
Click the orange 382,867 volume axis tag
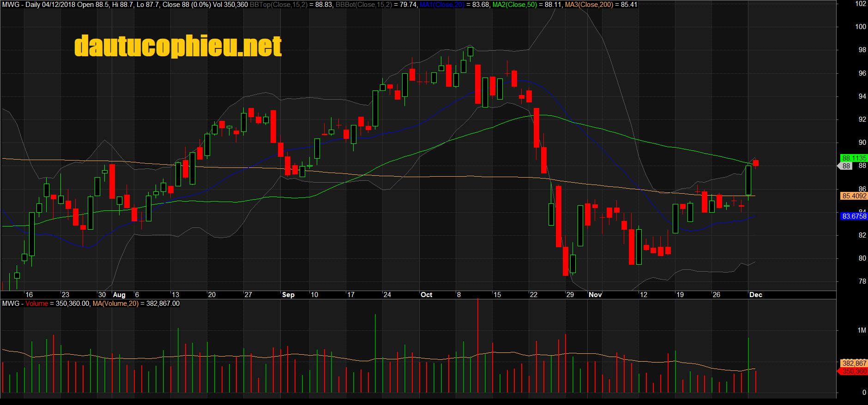854,363
